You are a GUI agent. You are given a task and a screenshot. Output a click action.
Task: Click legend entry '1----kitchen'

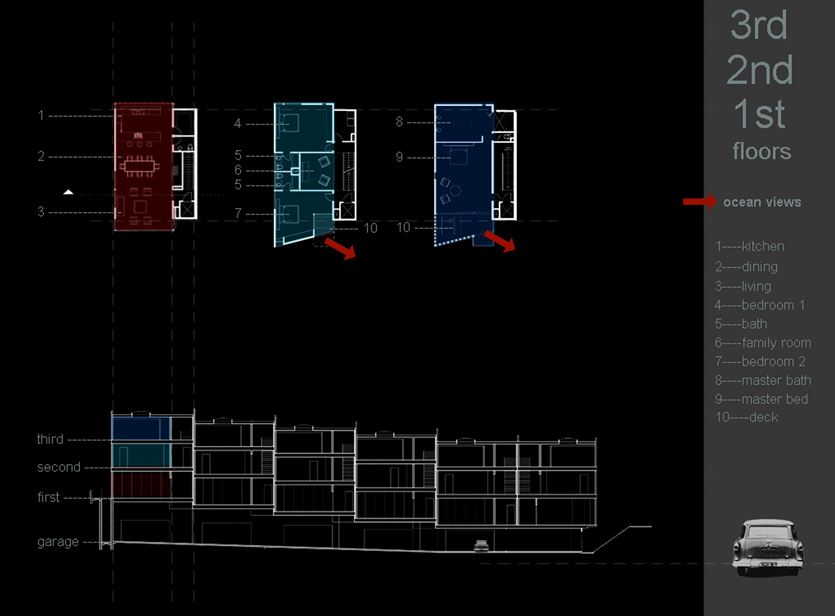(749, 247)
